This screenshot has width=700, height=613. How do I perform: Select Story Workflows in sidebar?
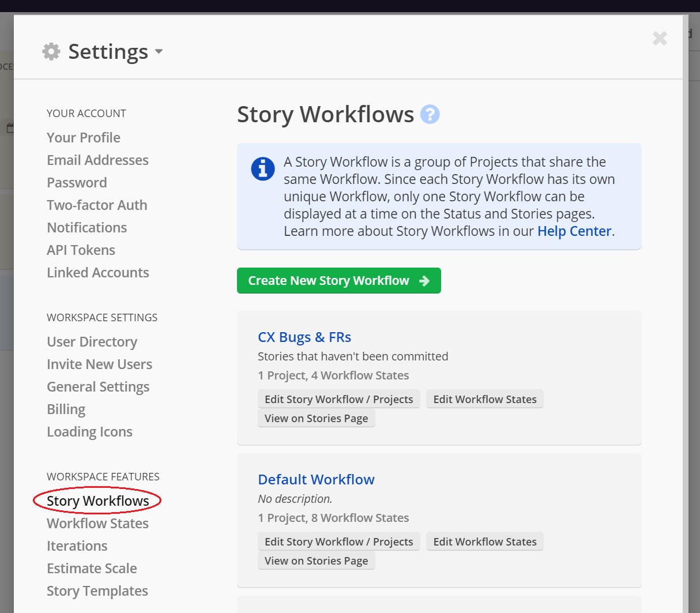click(97, 501)
